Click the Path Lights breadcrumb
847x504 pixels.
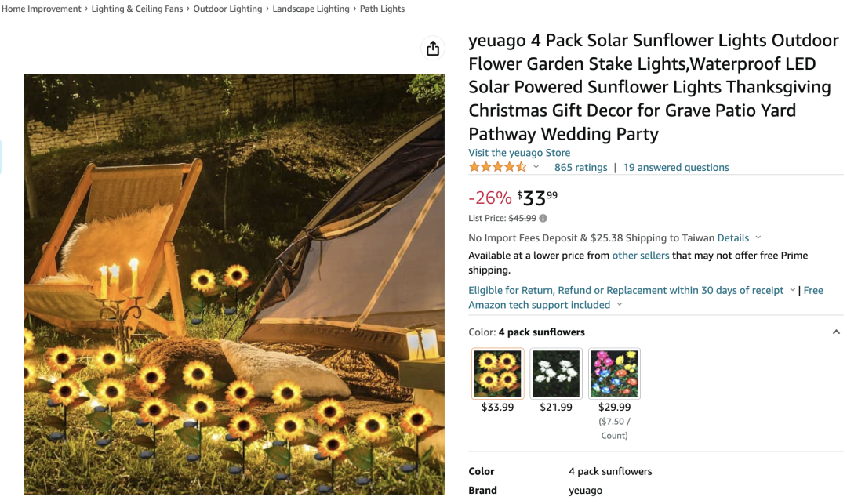pyautogui.click(x=383, y=9)
